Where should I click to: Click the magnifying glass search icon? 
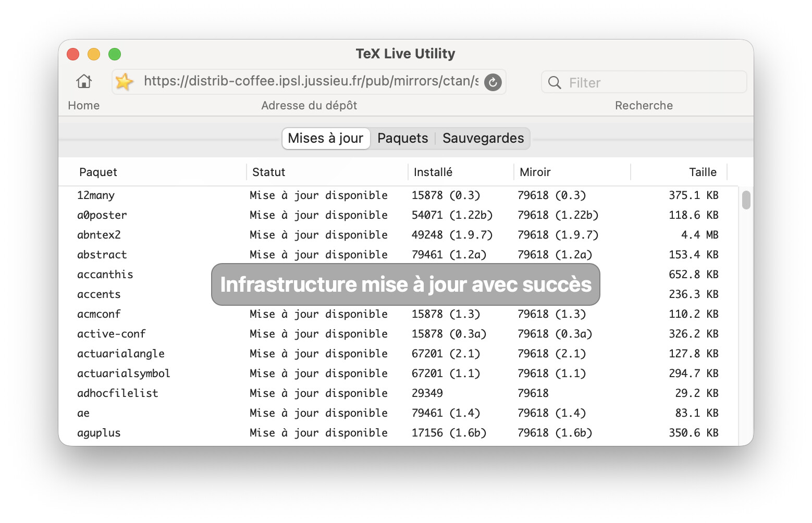555,83
